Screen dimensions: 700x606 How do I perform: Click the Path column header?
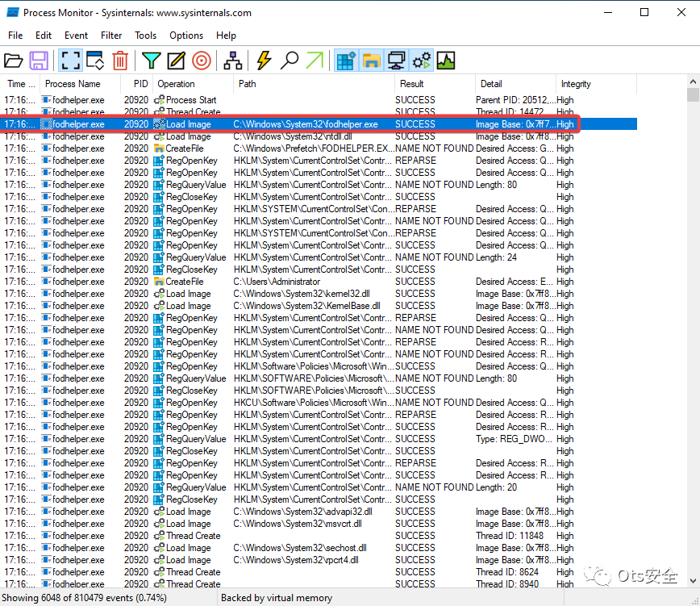(x=314, y=84)
